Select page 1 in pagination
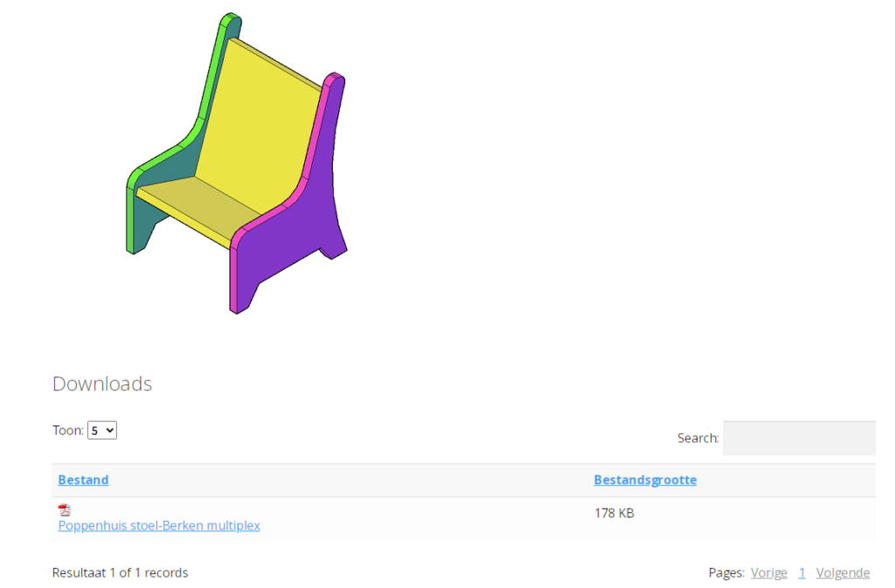This screenshot has height=588, width=895. pos(802,572)
